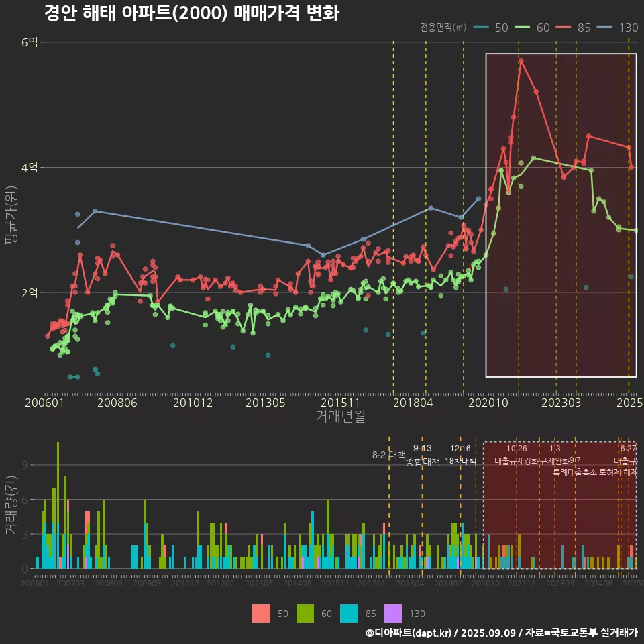Click the tallest green volume bar in 2006
644x644 pixels.
(x=58, y=482)
